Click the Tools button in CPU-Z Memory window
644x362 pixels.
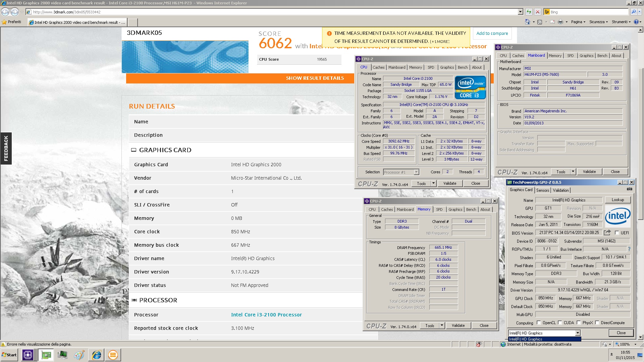[430, 325]
